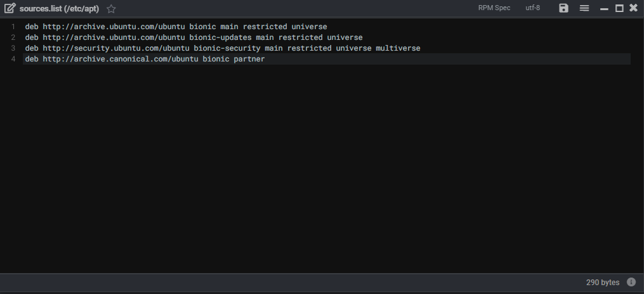Viewport: 644px width, 294px height.
Task: Click the 290 bytes file size label
Action: click(603, 282)
